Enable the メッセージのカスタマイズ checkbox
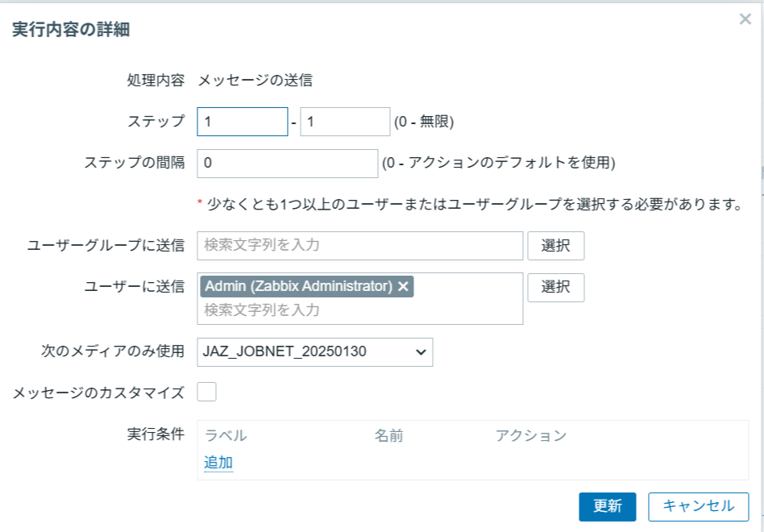The height and width of the screenshot is (532, 764). click(207, 393)
